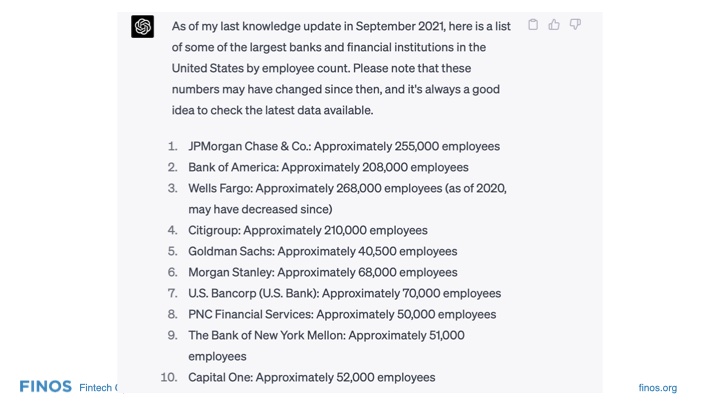Click the 'may have decreased since)' text
The width and height of the screenshot is (720, 405).
[x=260, y=209]
